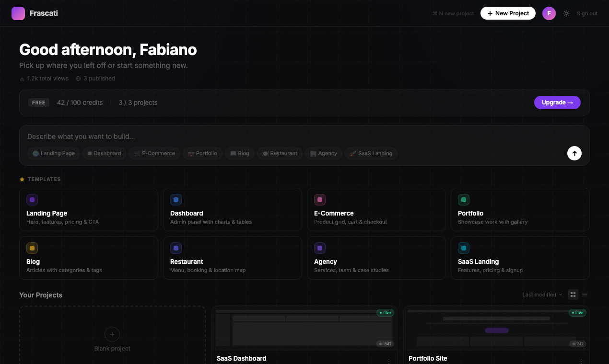Screen dimensions: 609x364
Task: Pick the SaaS Landing suggestion chip
Action: pyautogui.click(x=371, y=153)
